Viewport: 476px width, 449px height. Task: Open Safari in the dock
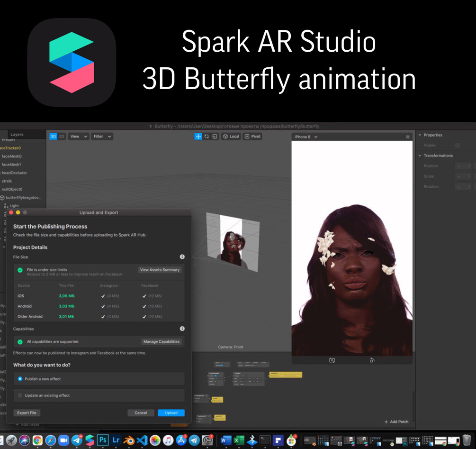click(51, 440)
